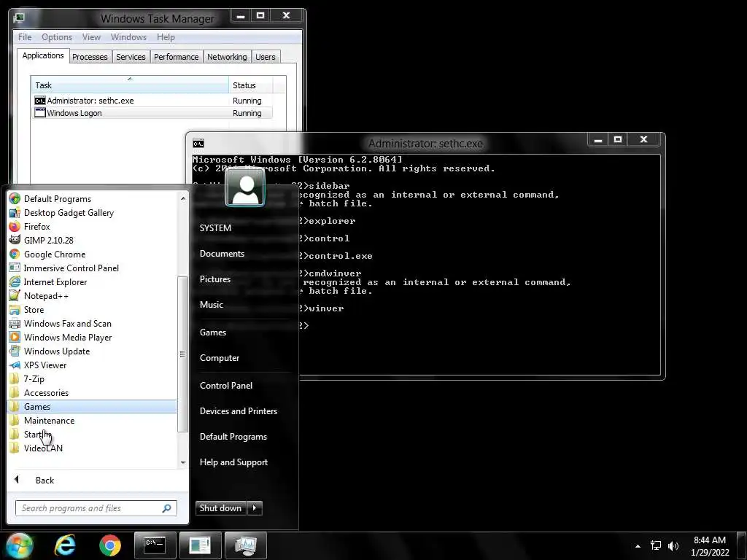This screenshot has height=560, width=747.
Task: Open Music from Start menu right pane
Action: pyautogui.click(x=212, y=305)
